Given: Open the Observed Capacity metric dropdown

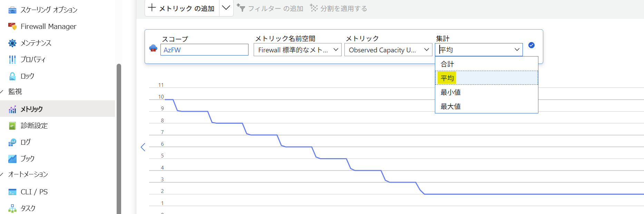Looking at the screenshot, I should click(x=388, y=50).
